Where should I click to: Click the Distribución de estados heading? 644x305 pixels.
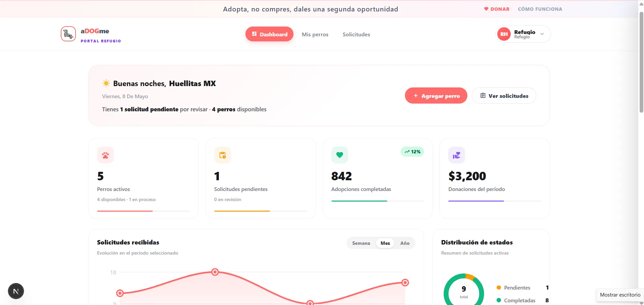point(477,242)
